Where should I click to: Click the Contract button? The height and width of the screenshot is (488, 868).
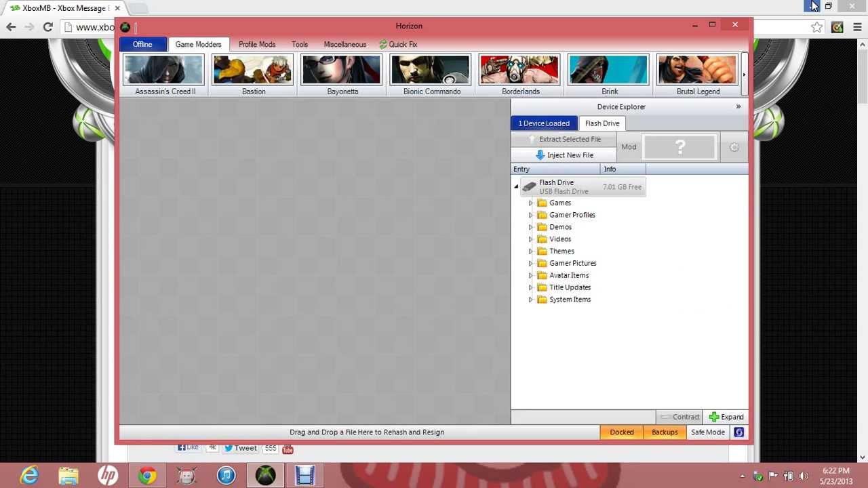coord(679,417)
